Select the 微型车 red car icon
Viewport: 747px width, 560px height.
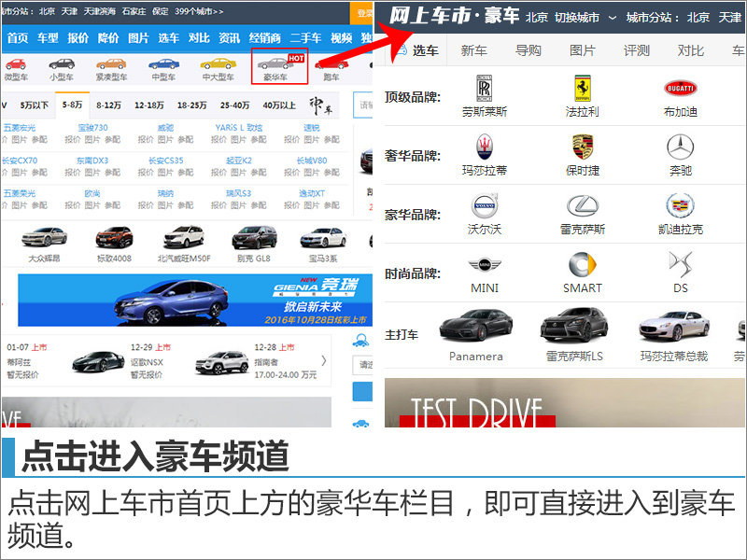pos(16,63)
